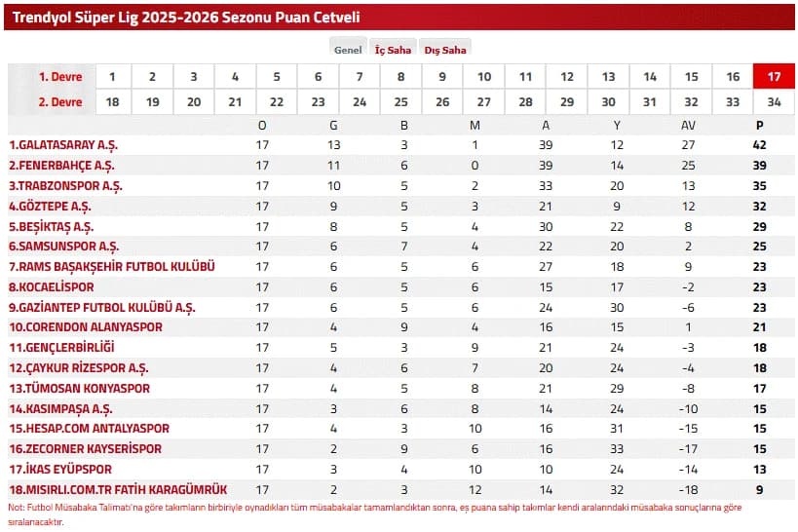Switch to the İç Saha tab
798x532 pixels.
(x=393, y=49)
